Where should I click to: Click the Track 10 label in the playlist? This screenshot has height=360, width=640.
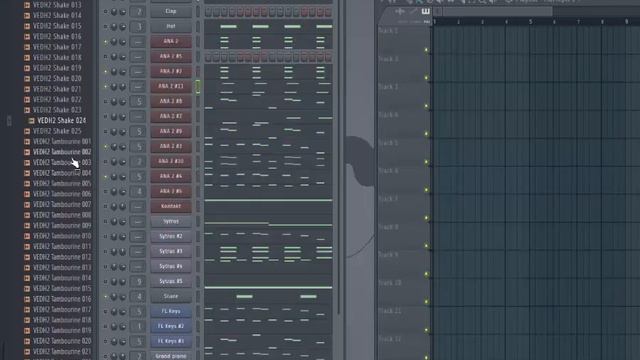(x=390, y=283)
